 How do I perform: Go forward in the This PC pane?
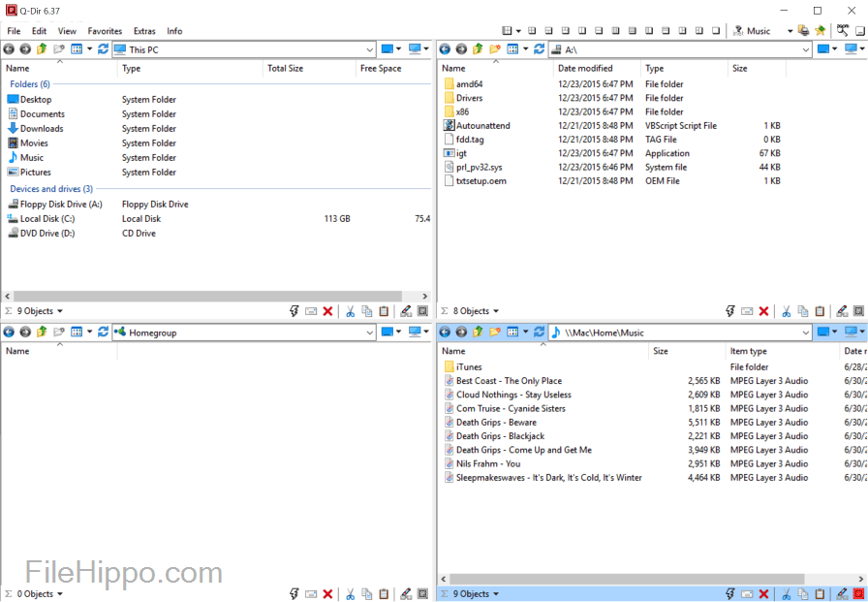25,49
